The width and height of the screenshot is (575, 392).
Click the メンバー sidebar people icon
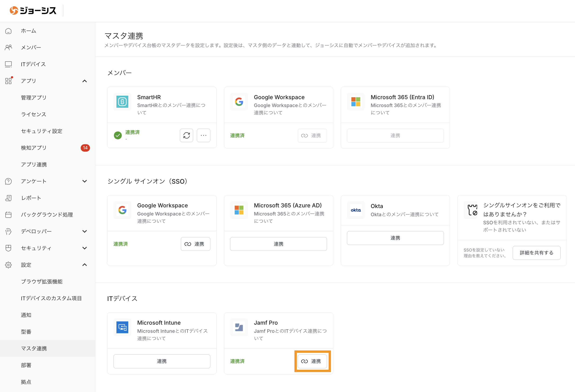(8, 47)
